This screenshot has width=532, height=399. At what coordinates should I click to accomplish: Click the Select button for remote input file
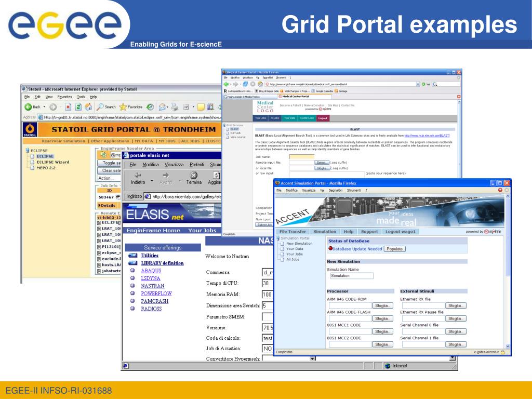322,163
